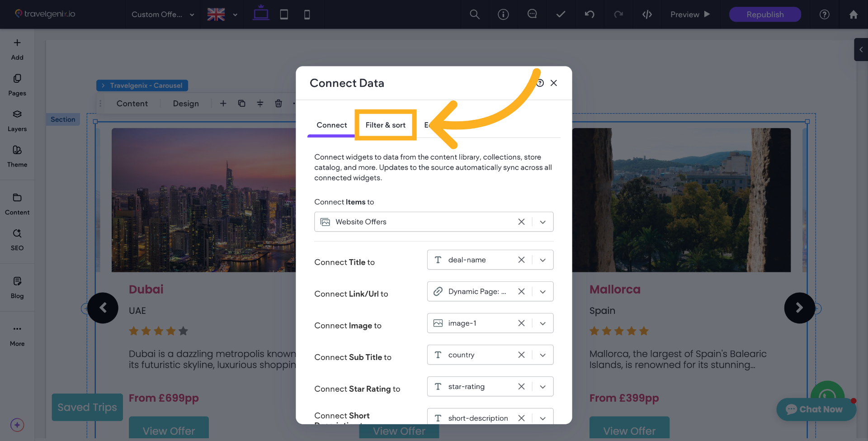
Task: Open the Blog panel
Action: pos(17,287)
